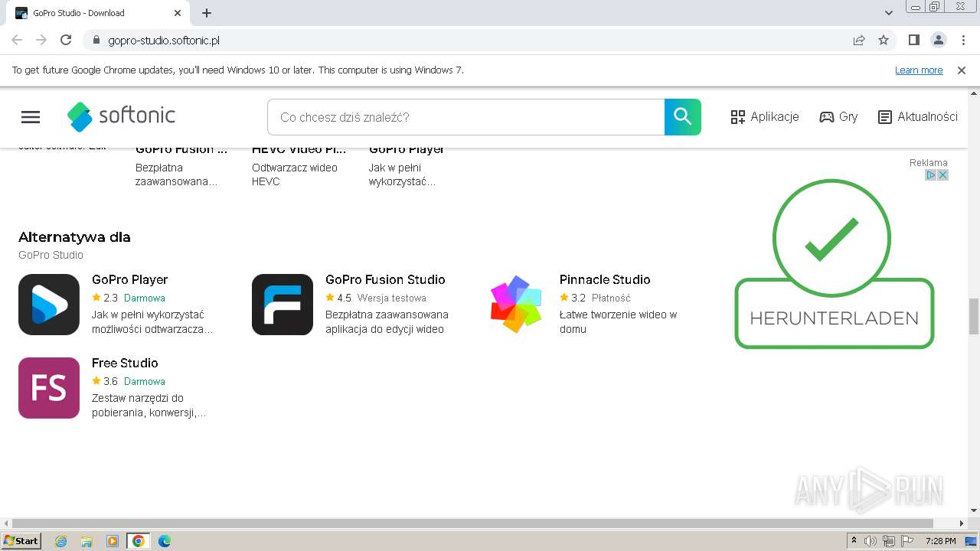Click the vertical scrollbar down arrow
This screenshot has height=551, width=980.
[974, 510]
